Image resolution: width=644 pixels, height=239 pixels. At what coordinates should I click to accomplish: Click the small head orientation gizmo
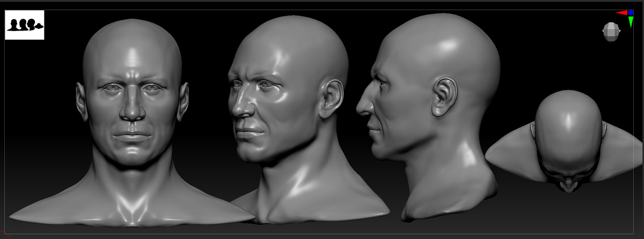[x=611, y=32]
